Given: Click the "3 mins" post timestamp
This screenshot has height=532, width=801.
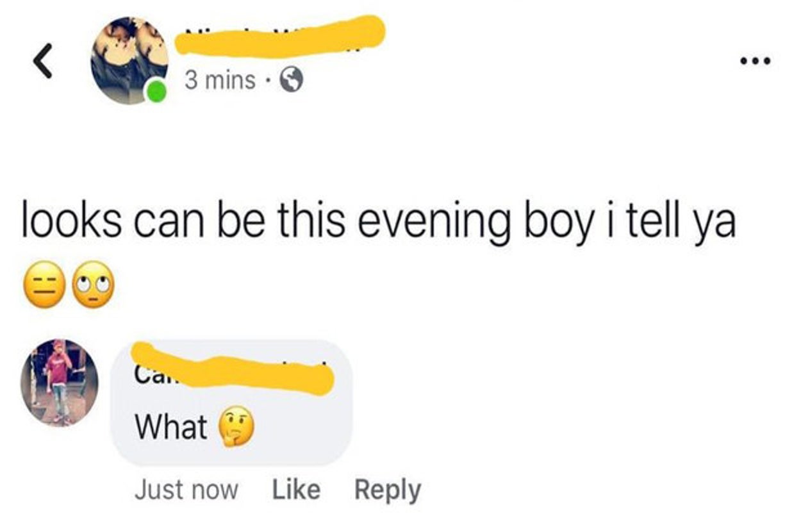Looking at the screenshot, I should 220,81.
